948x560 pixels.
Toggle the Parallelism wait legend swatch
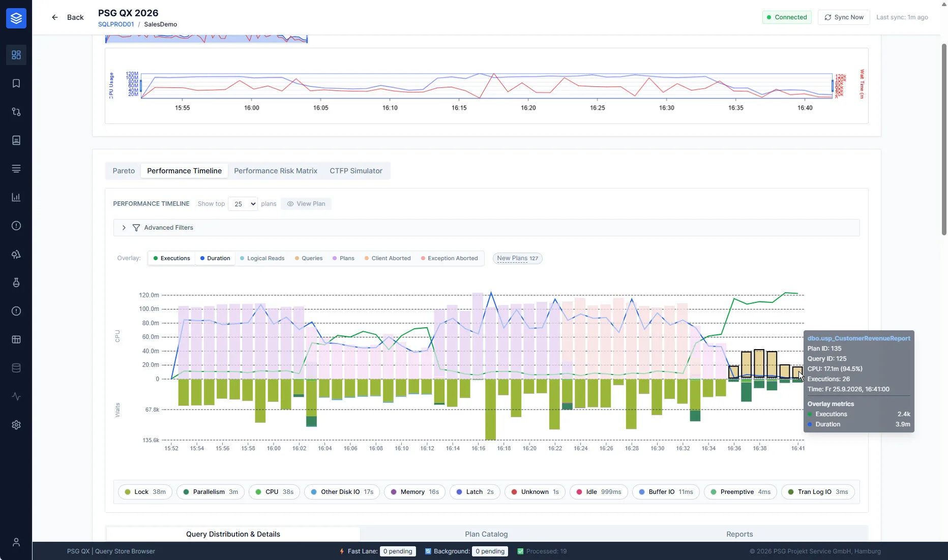(186, 492)
